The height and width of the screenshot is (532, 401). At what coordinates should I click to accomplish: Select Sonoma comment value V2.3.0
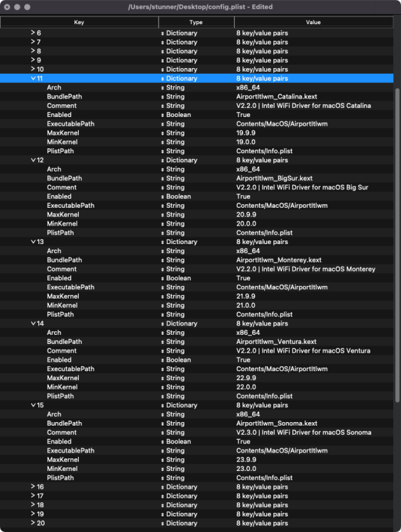304,433
